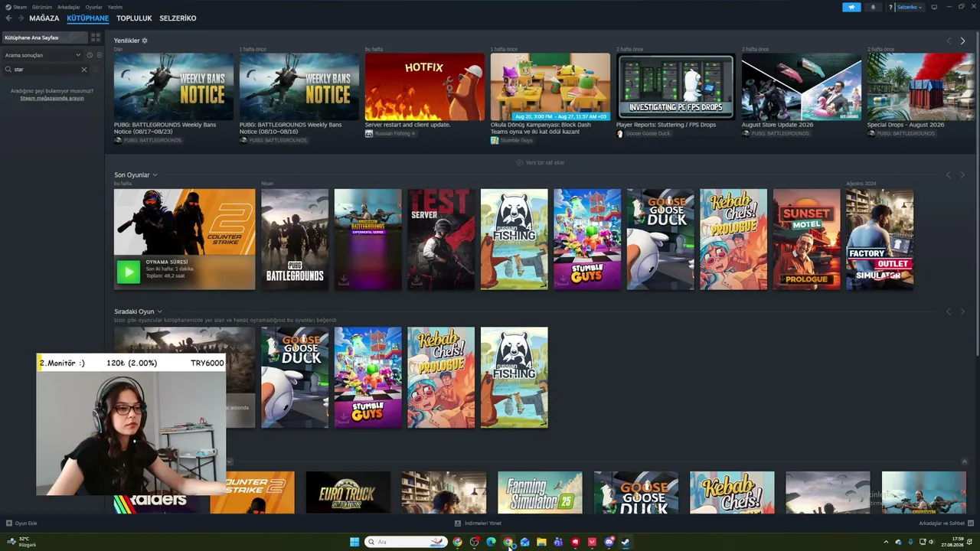Click the Steam icon in the taskbar

pyautogui.click(x=626, y=542)
